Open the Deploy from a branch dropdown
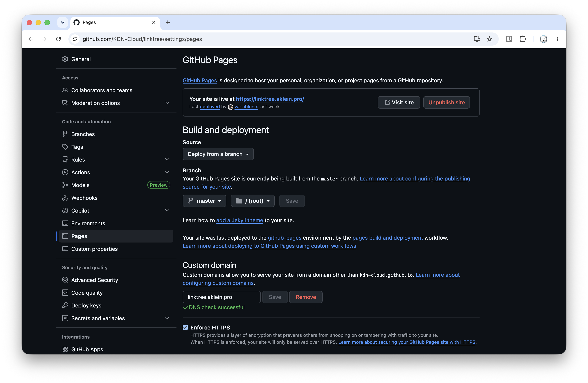 tap(218, 154)
